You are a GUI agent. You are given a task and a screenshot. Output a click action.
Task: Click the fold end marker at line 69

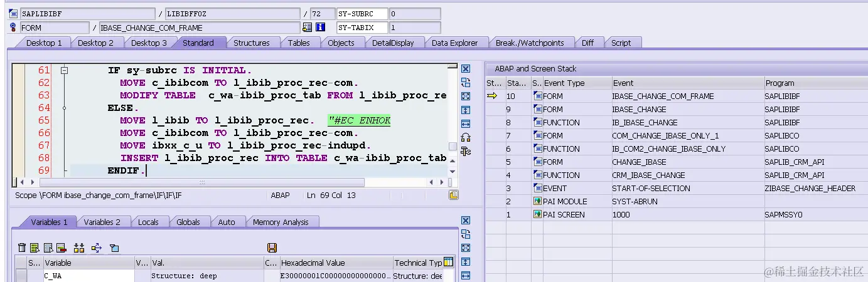64,170
